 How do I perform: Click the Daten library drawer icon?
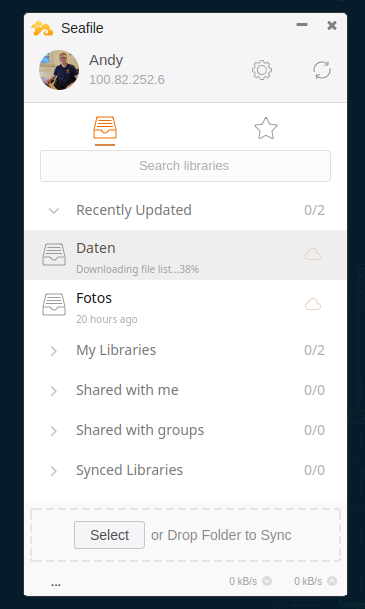54,254
